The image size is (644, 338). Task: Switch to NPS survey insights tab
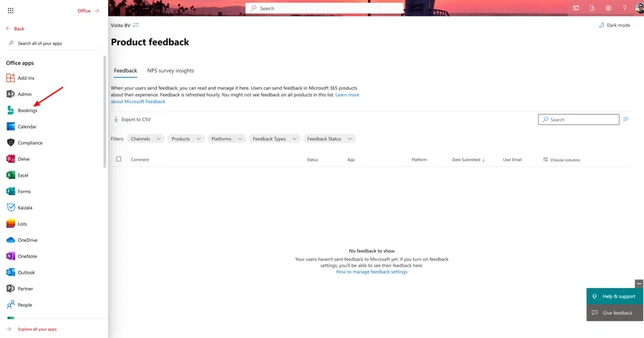(170, 71)
